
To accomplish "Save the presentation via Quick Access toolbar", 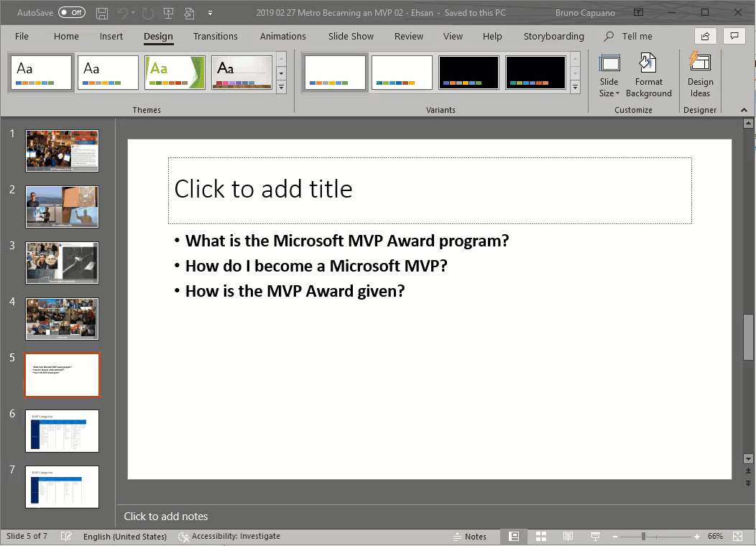I will click(101, 12).
